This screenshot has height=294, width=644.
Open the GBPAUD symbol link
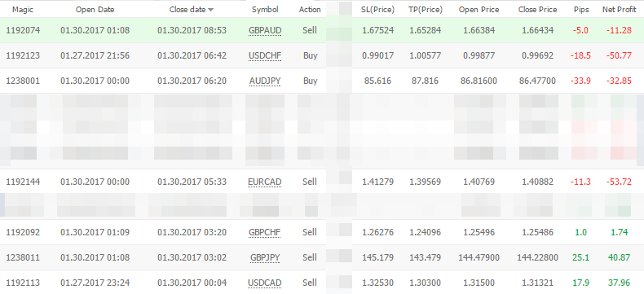265,30
